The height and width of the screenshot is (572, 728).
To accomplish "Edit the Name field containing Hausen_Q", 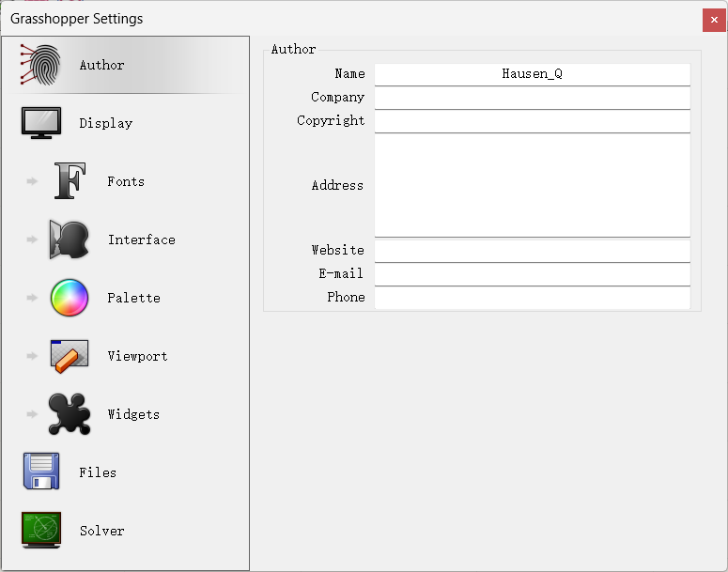I will tap(532, 74).
